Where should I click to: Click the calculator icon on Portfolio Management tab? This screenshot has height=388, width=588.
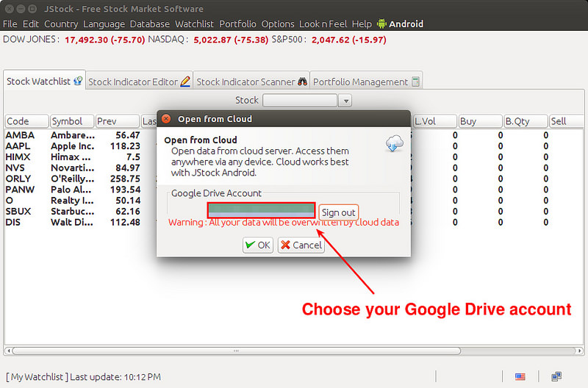point(415,82)
